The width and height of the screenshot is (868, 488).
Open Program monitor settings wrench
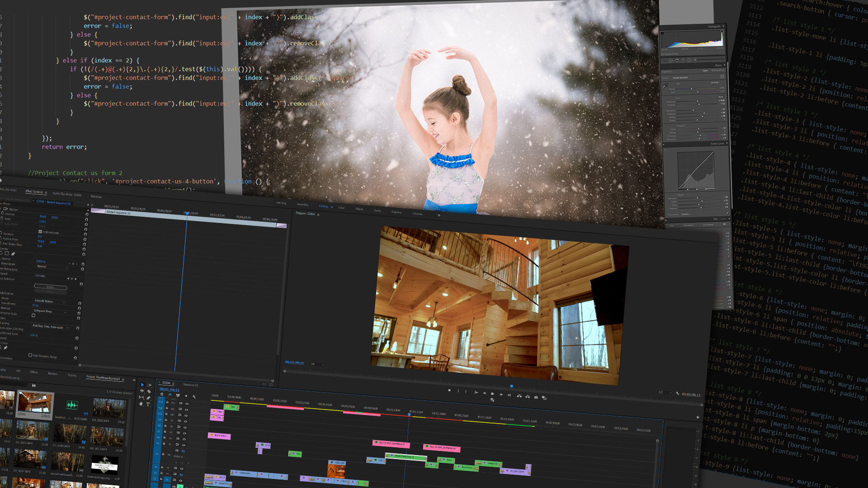677,393
